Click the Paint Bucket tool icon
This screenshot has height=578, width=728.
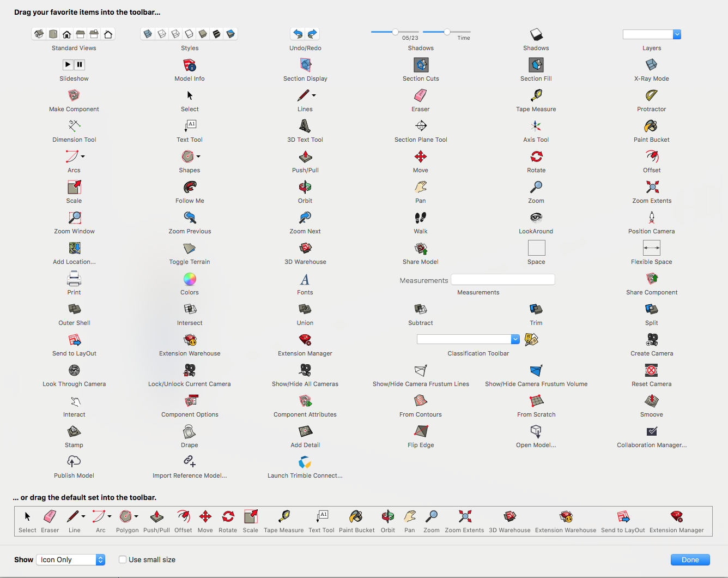pyautogui.click(x=651, y=127)
